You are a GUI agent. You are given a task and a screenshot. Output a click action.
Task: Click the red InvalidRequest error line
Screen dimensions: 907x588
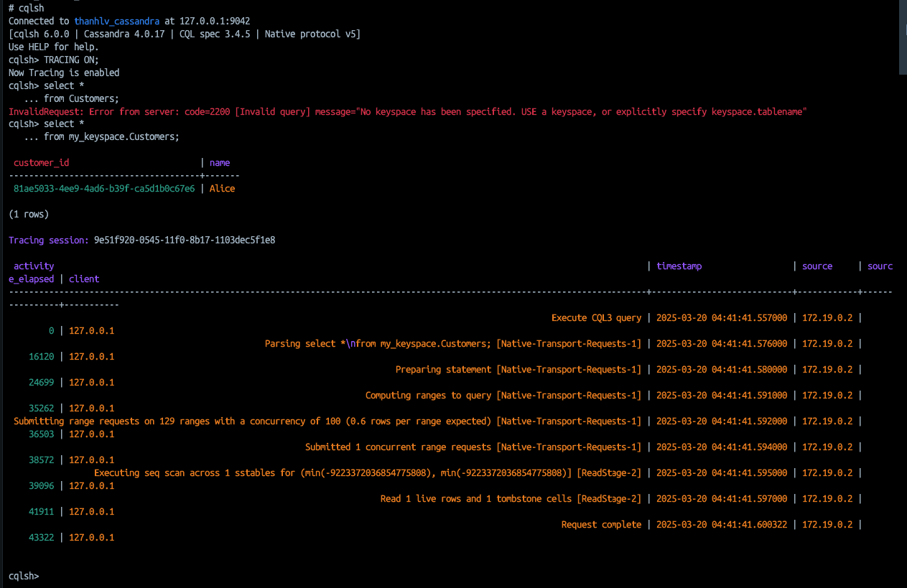(408, 112)
